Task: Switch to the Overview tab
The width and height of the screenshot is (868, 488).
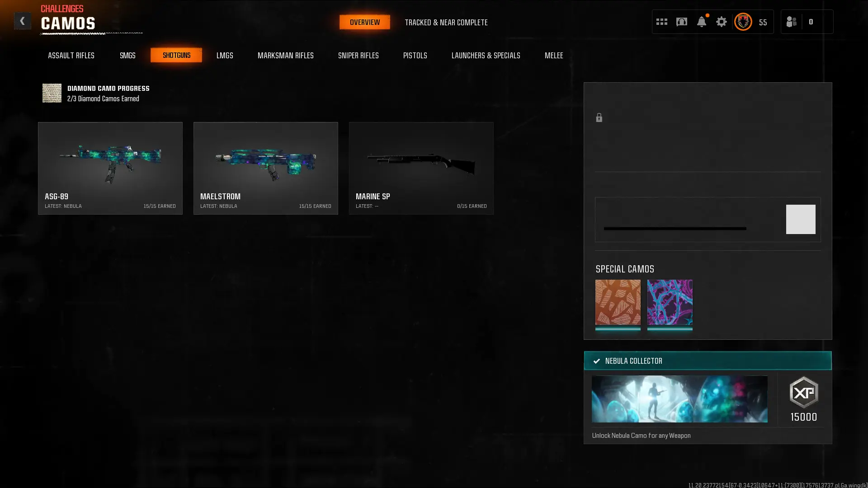Action: [x=364, y=22]
